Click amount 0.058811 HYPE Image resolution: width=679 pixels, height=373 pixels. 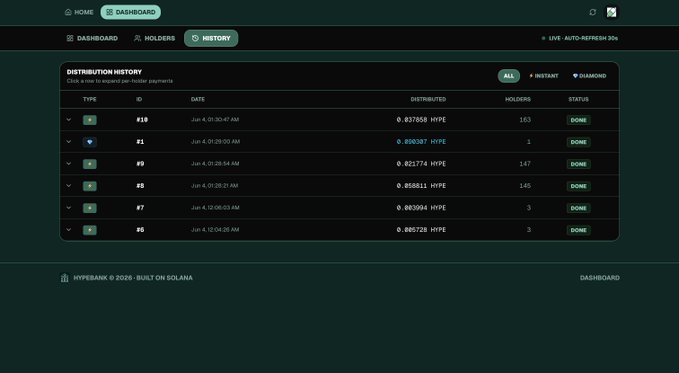[x=421, y=186]
